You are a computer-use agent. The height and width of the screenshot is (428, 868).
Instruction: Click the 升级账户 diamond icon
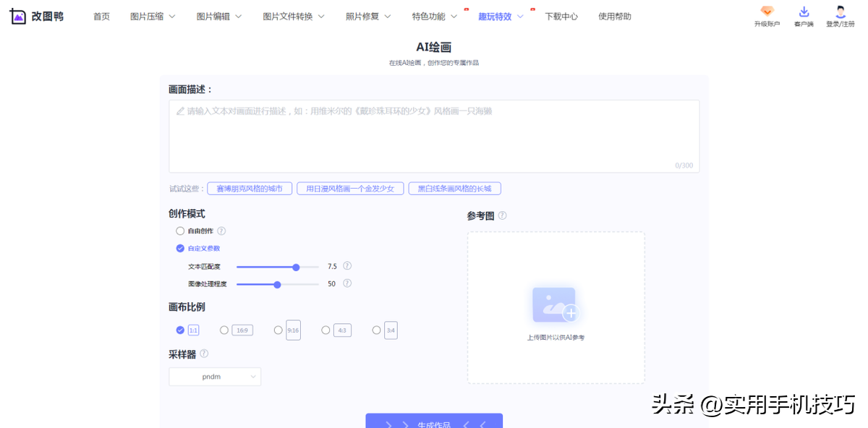(767, 11)
